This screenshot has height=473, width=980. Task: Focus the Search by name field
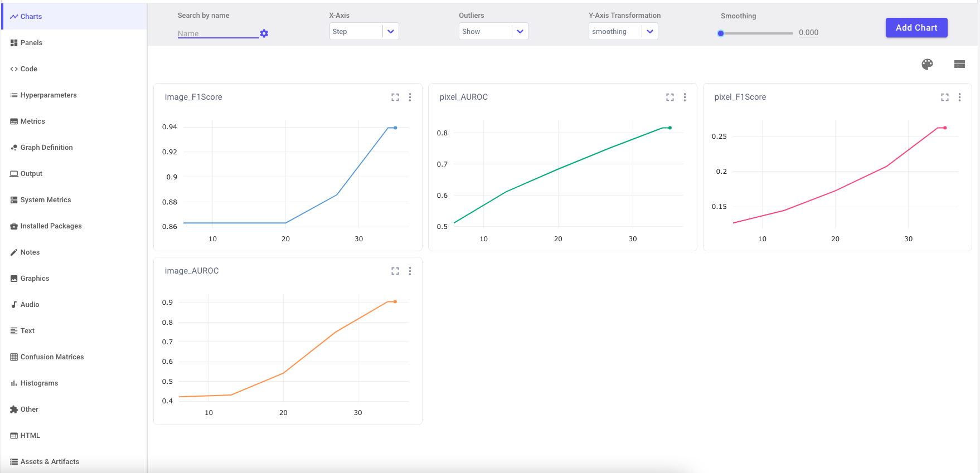[x=217, y=33]
